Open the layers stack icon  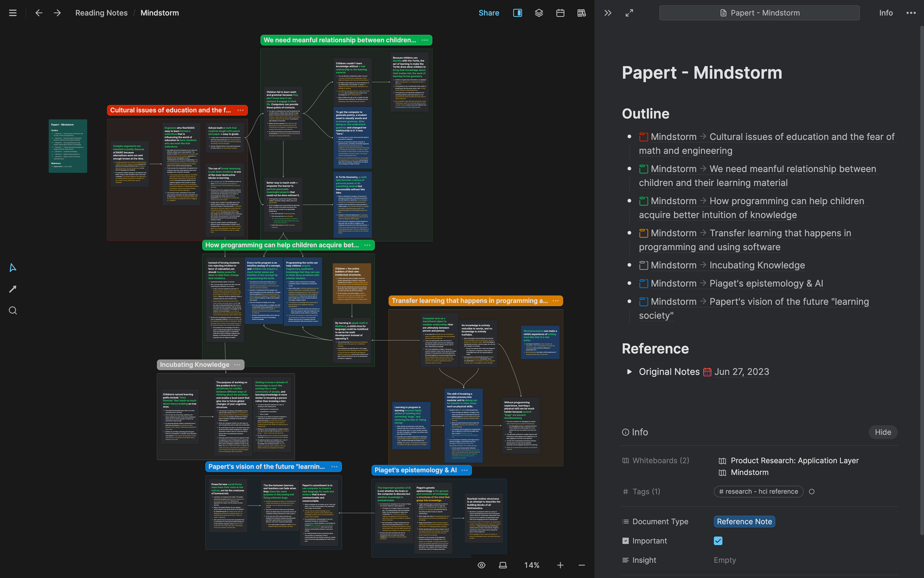[x=539, y=13]
